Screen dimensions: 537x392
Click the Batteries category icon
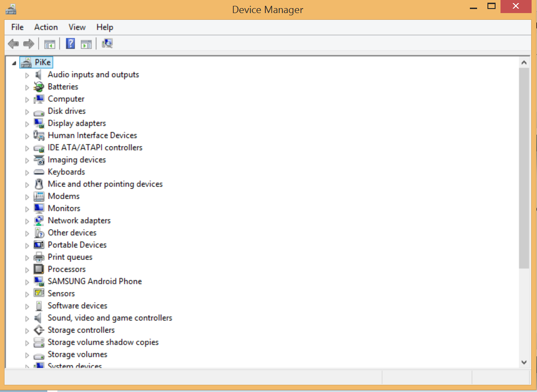(39, 87)
